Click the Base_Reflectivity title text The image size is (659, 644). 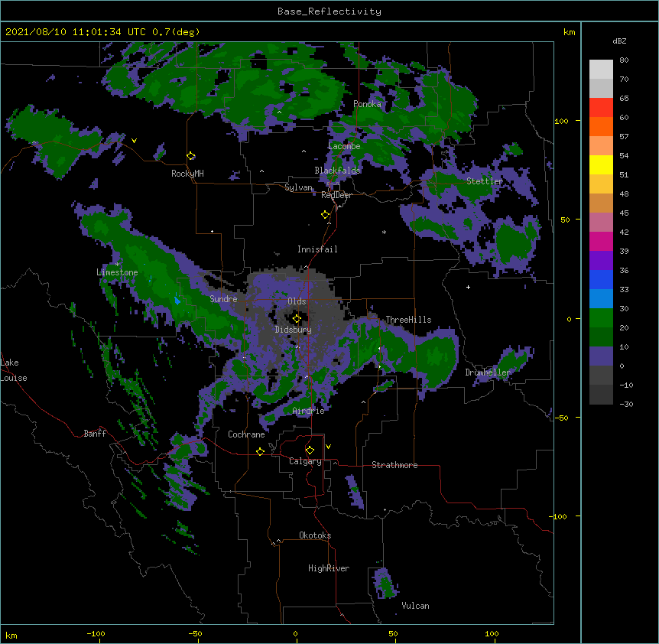[329, 11]
